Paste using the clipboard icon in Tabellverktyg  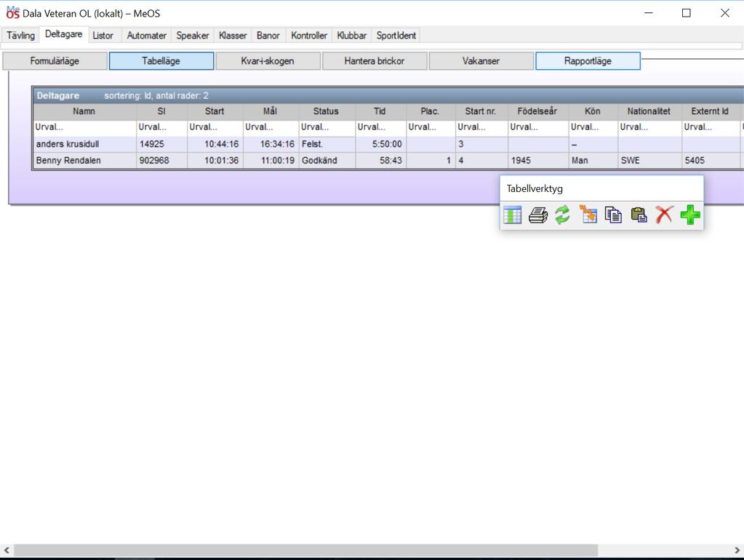click(x=639, y=215)
